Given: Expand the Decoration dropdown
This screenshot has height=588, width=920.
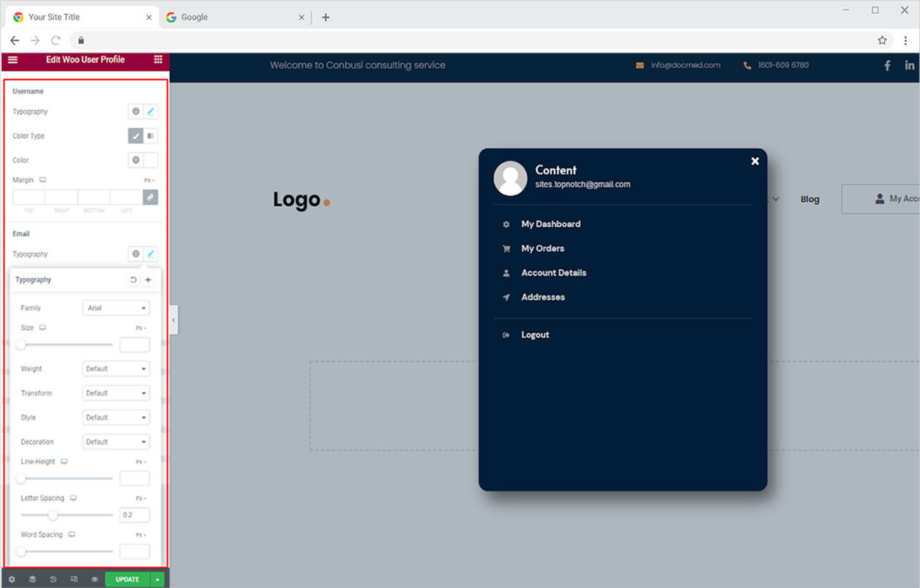Looking at the screenshot, I should (x=116, y=442).
